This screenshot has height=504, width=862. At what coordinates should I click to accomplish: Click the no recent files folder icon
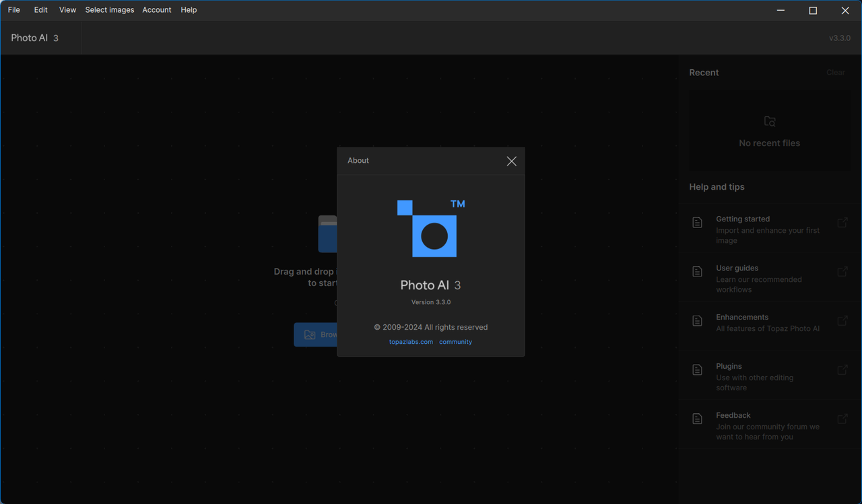click(770, 121)
